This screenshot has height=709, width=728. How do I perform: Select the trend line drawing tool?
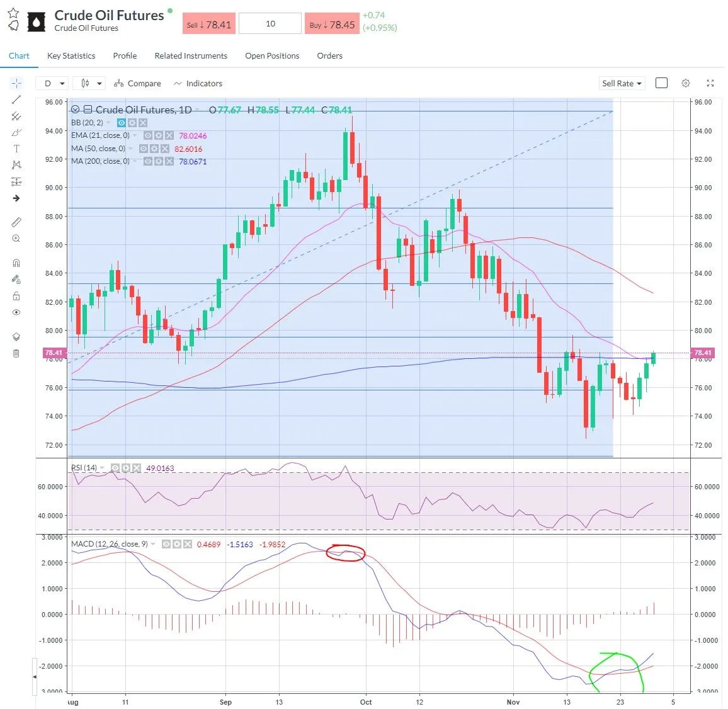point(16,99)
